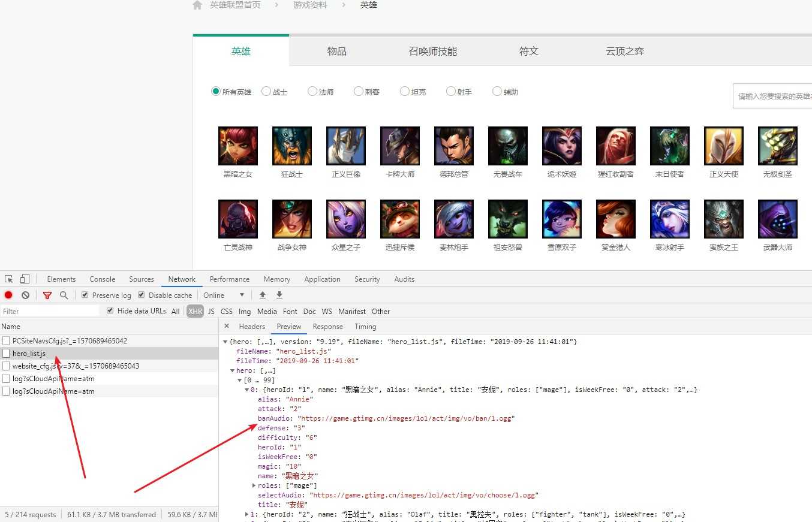Switch to the Timing tab

pyautogui.click(x=365, y=327)
